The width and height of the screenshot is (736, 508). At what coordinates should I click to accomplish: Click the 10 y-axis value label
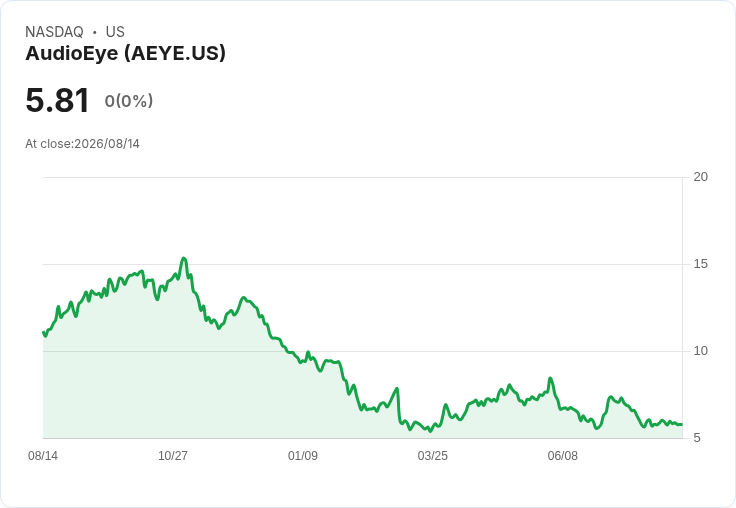coord(700,351)
